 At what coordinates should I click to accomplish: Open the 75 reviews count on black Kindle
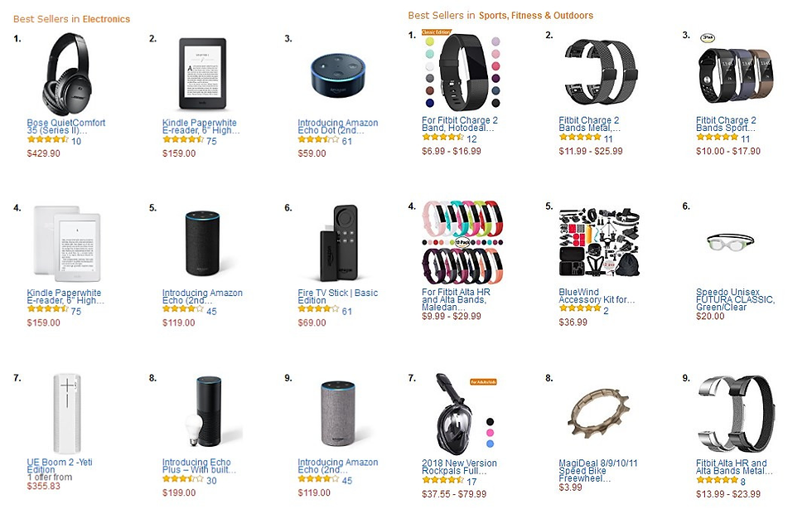coord(211,142)
